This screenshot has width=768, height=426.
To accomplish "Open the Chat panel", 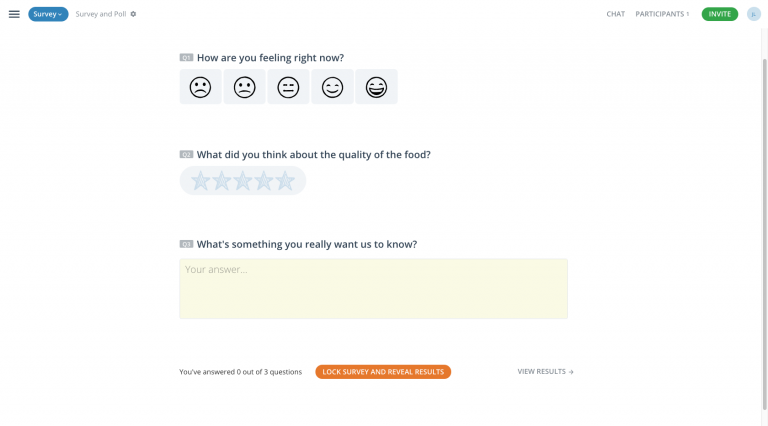I will (x=616, y=14).
